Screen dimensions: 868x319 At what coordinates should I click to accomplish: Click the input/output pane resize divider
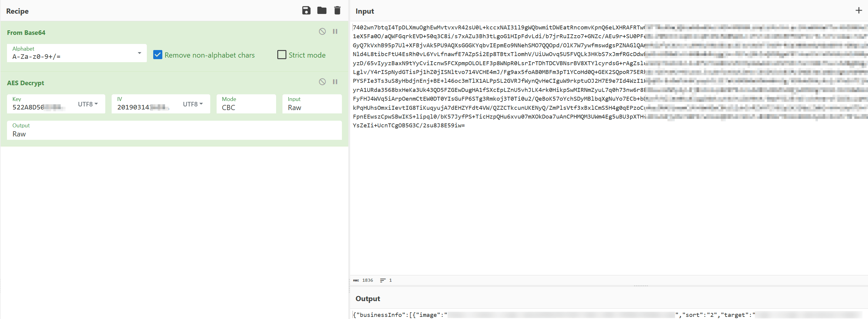pyautogui.click(x=641, y=286)
